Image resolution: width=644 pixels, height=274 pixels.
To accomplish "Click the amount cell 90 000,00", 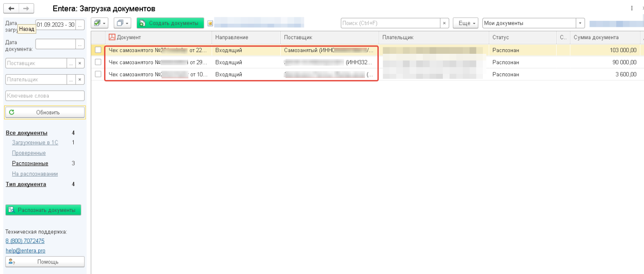I will click(x=604, y=62).
